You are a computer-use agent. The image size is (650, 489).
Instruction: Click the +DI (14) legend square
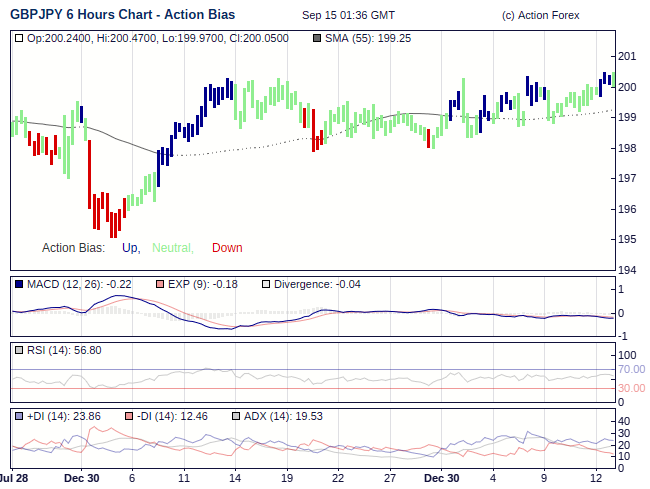tap(20, 416)
